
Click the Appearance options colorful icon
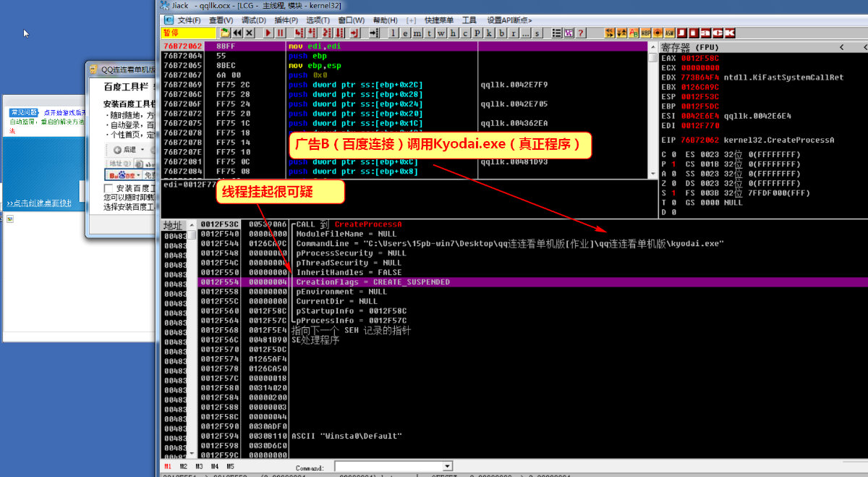pos(569,33)
